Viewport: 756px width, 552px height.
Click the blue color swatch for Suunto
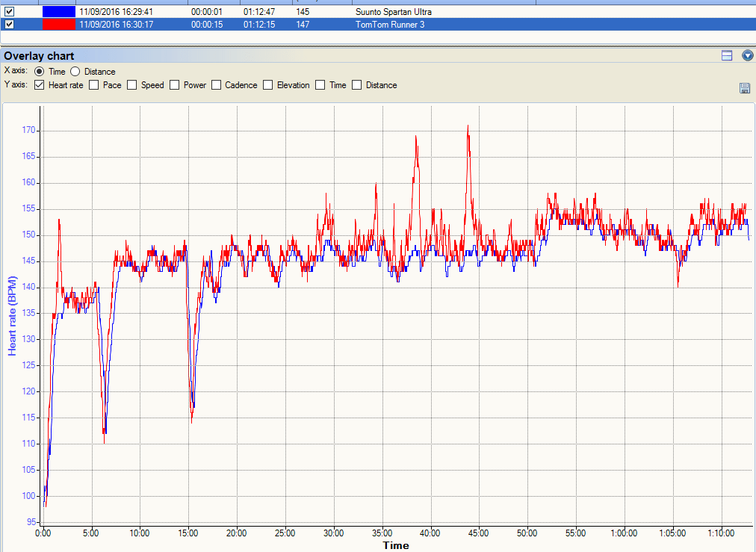point(59,12)
